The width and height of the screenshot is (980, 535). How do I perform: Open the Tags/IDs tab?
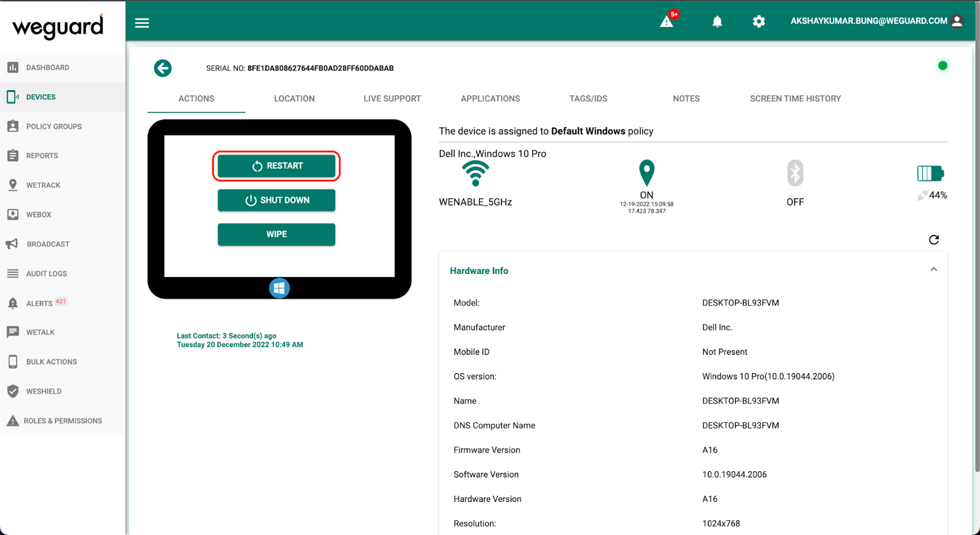click(589, 99)
